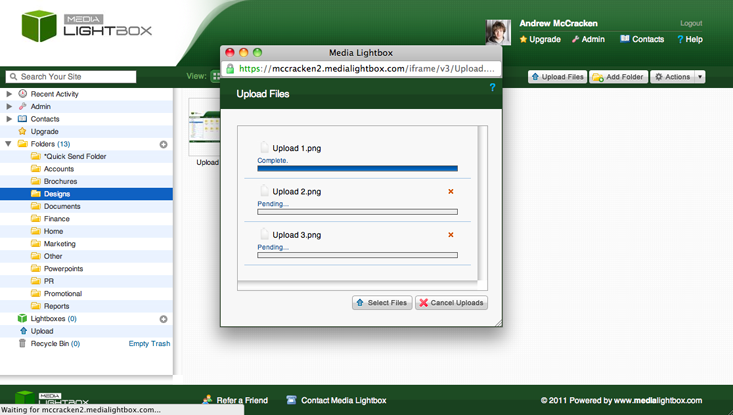Image resolution: width=733 pixels, height=415 pixels.
Task: Add a new lightbox with plus icon
Action: 164,319
